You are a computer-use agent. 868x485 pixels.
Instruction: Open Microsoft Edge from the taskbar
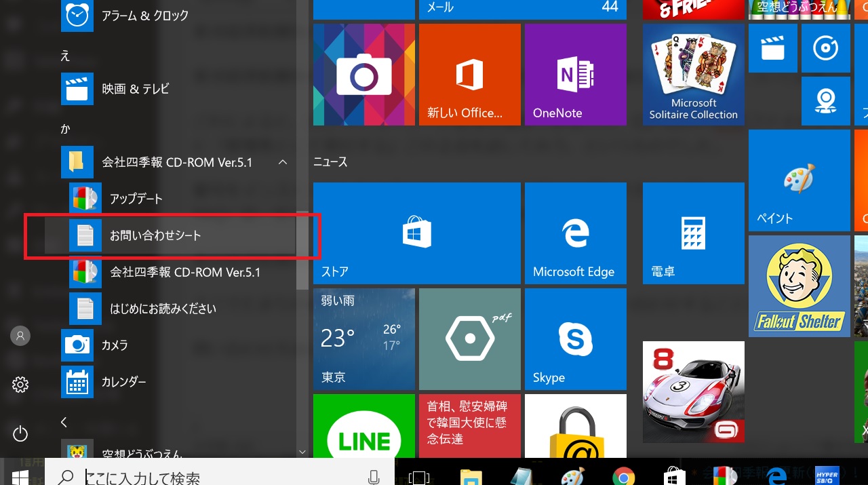coord(776,478)
